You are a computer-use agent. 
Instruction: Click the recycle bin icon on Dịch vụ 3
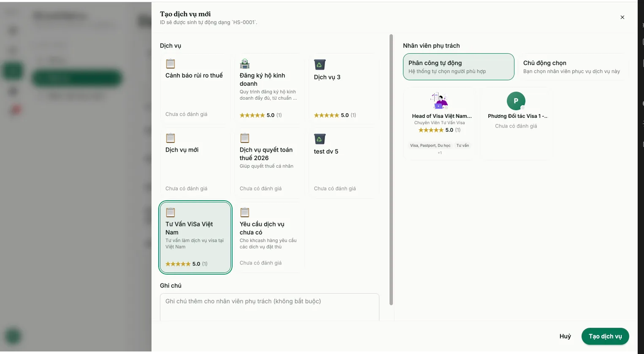[319, 65]
